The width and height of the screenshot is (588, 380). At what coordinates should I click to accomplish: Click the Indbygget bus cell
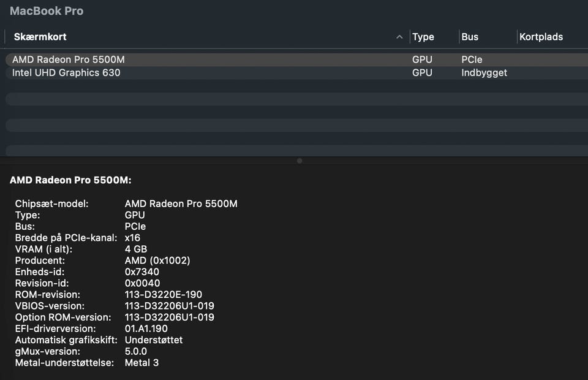click(x=484, y=73)
